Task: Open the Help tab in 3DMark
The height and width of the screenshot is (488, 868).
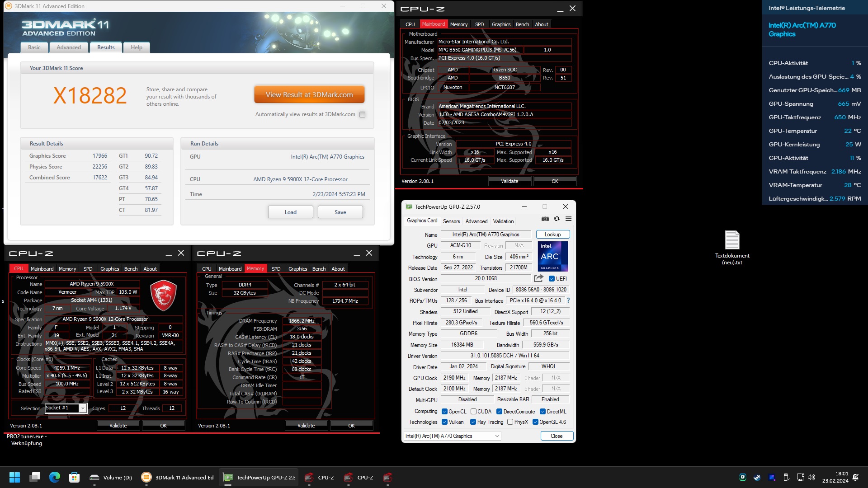Action: 137,47
